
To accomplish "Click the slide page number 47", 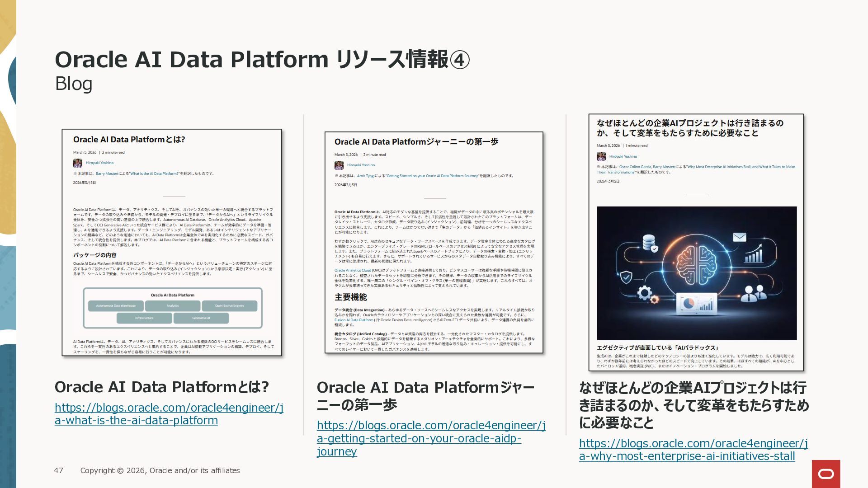I will pyautogui.click(x=59, y=470).
